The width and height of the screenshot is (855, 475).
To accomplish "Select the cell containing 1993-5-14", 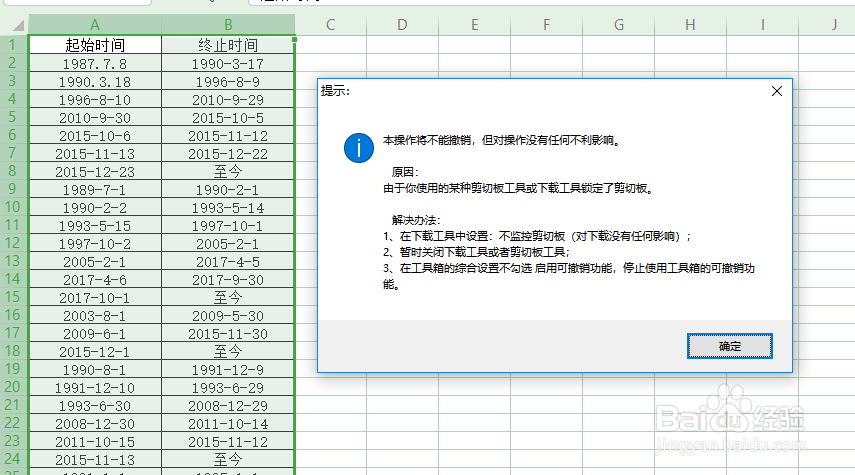I will (x=228, y=207).
